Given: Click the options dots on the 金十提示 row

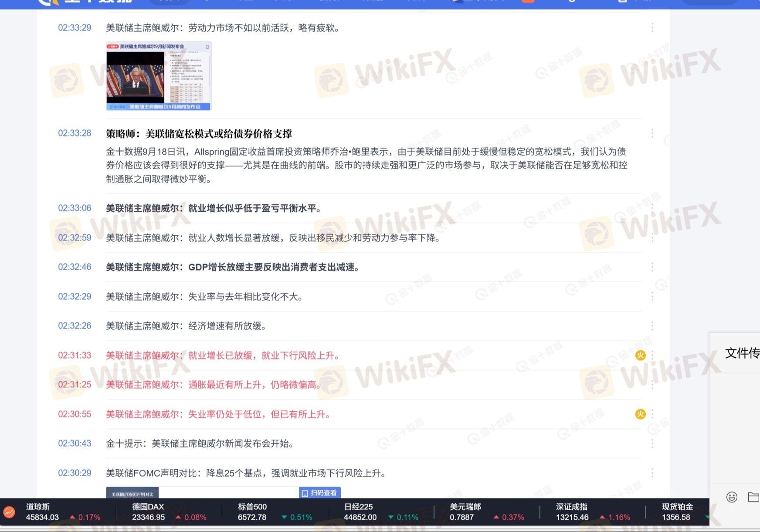Looking at the screenshot, I should pos(652,444).
